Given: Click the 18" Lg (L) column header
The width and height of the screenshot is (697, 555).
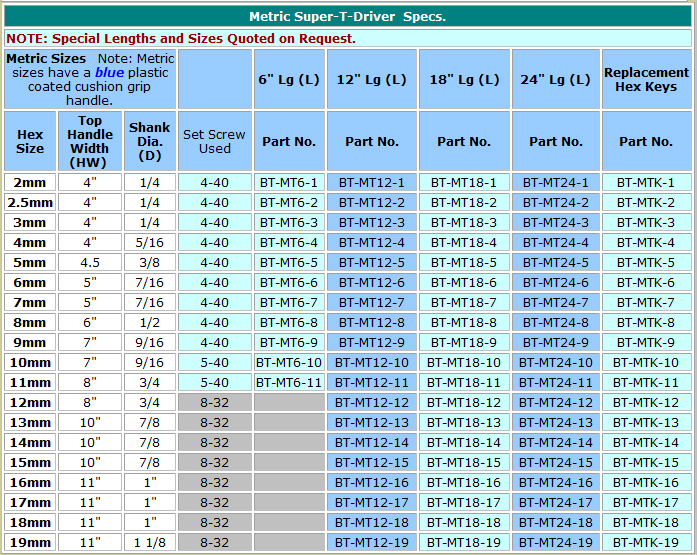Looking at the screenshot, I should click(464, 80).
